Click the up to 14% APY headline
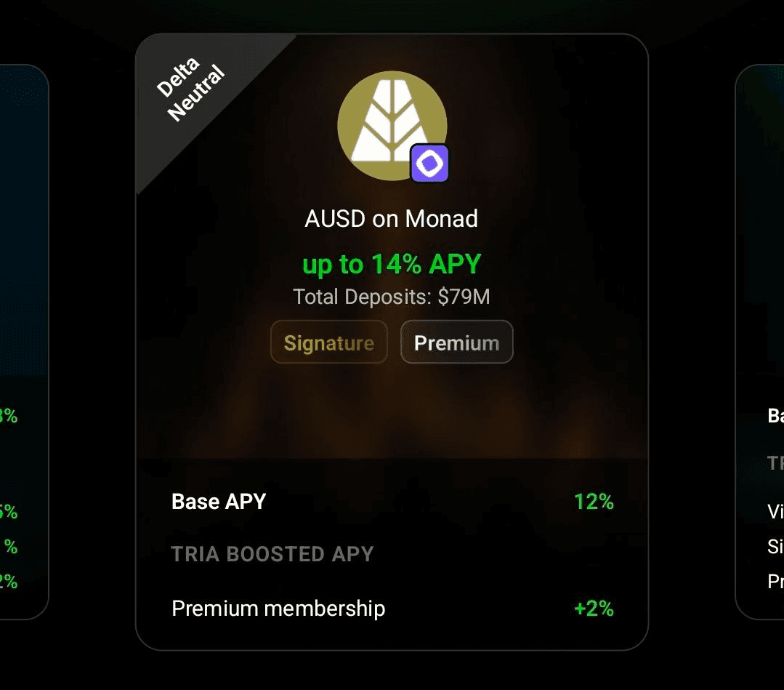Viewport: 784px width, 690px height. tap(391, 264)
